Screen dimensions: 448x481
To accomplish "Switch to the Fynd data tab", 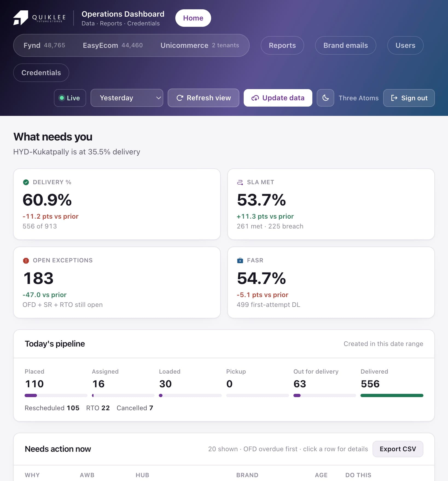I will click(44, 45).
